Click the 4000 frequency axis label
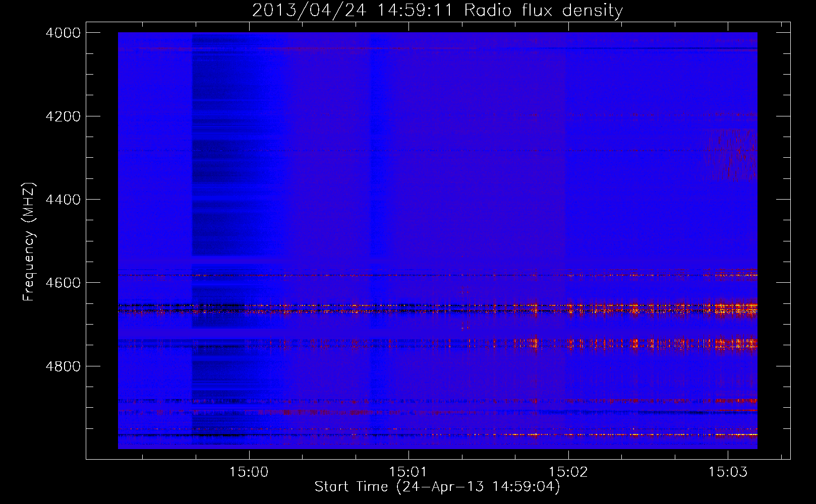 [x=63, y=33]
